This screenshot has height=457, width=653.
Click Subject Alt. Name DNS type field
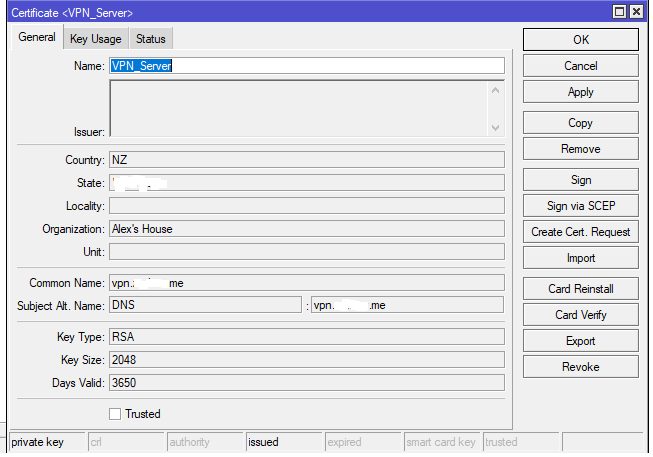pos(205,305)
